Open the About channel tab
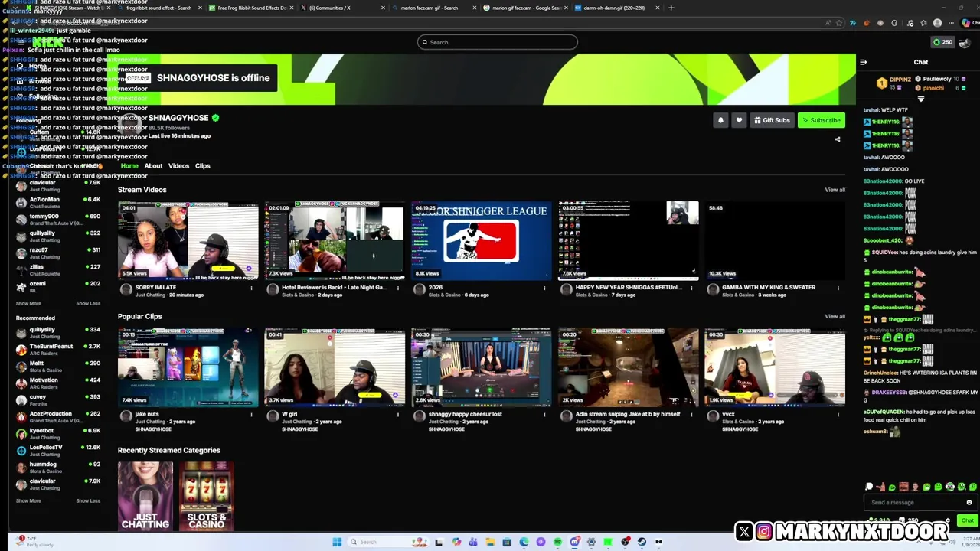This screenshot has height=551, width=980. pyautogui.click(x=153, y=166)
